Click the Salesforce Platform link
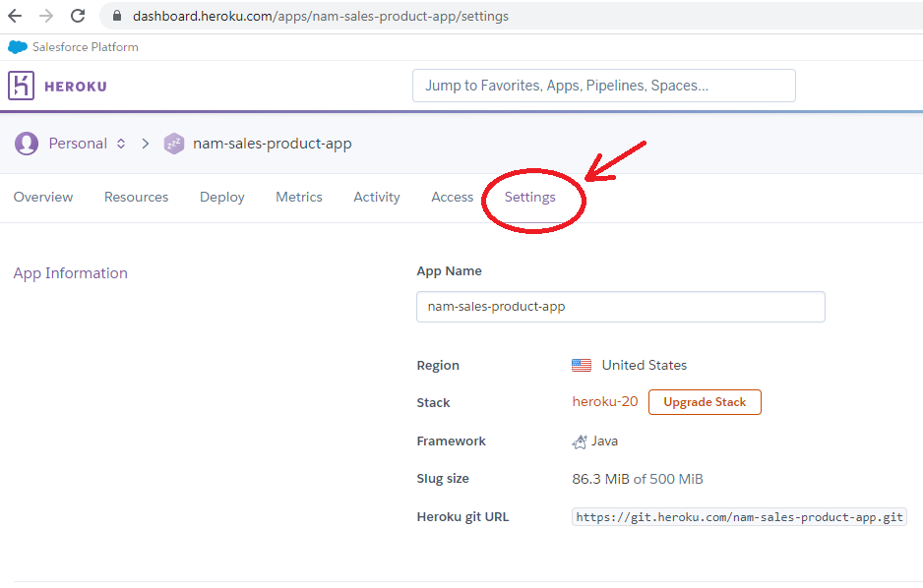923x588 pixels. pyautogui.click(x=86, y=47)
